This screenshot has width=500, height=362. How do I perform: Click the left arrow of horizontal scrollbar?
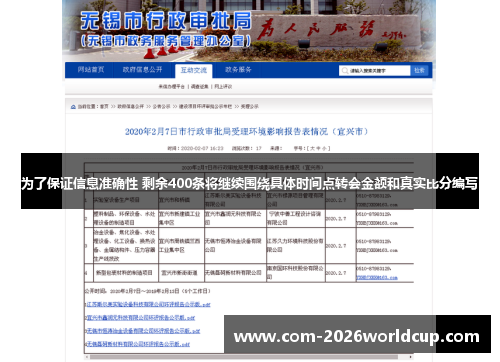[x=87, y=357]
